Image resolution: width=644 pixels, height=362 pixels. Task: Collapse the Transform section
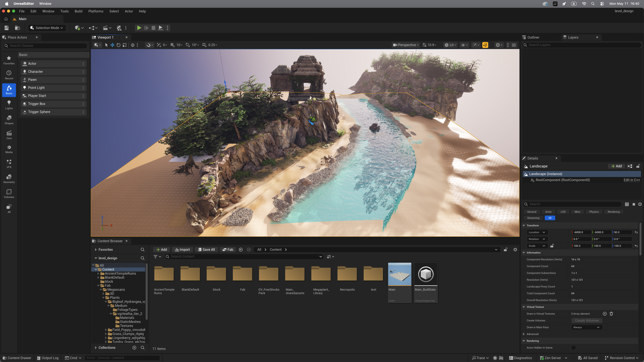tap(524, 225)
